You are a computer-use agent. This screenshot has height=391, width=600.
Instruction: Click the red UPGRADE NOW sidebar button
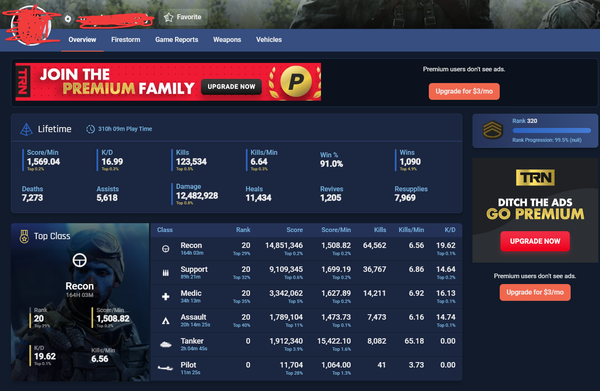click(535, 241)
